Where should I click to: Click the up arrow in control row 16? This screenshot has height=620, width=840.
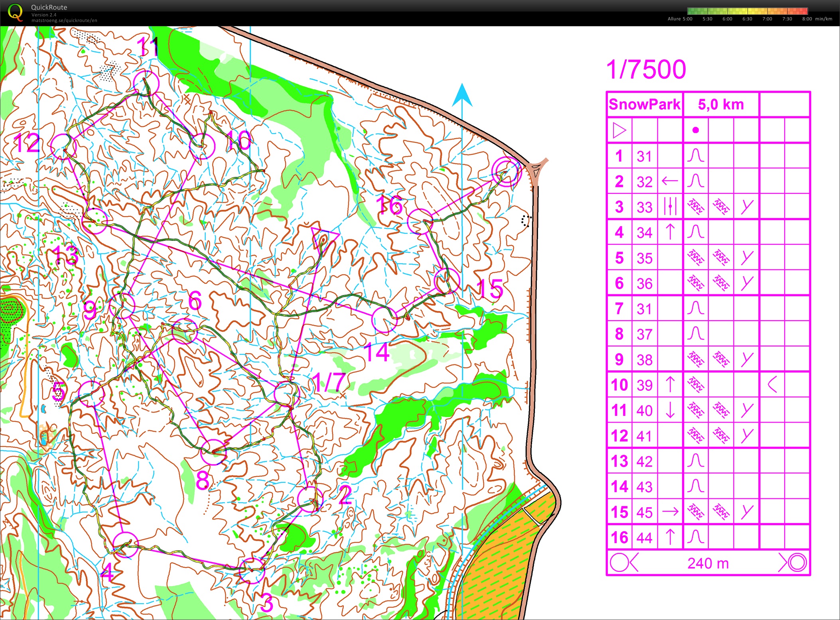(670, 537)
